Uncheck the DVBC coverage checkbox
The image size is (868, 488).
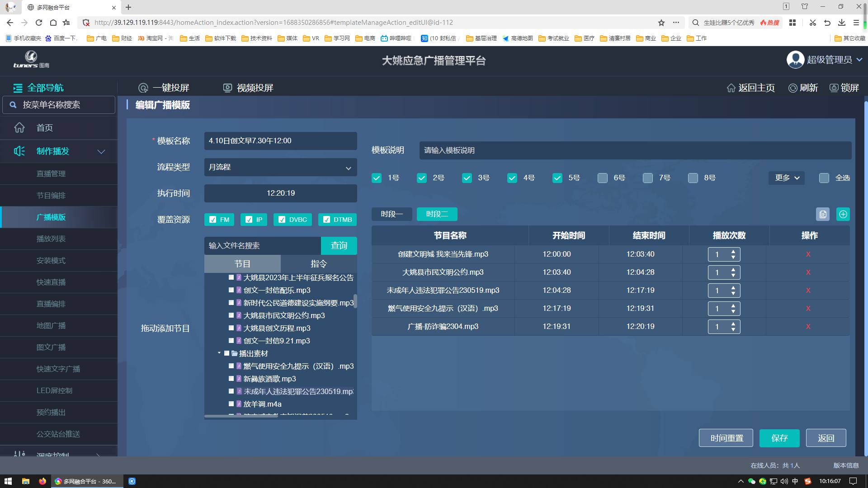[x=282, y=220]
